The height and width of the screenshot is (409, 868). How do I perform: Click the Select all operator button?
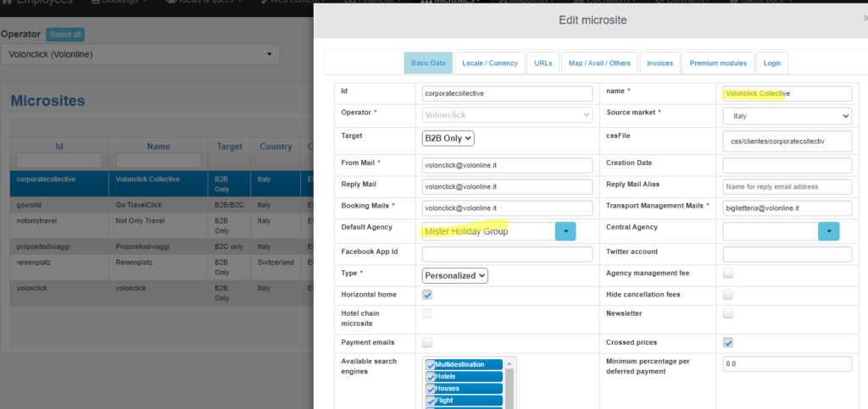click(65, 34)
